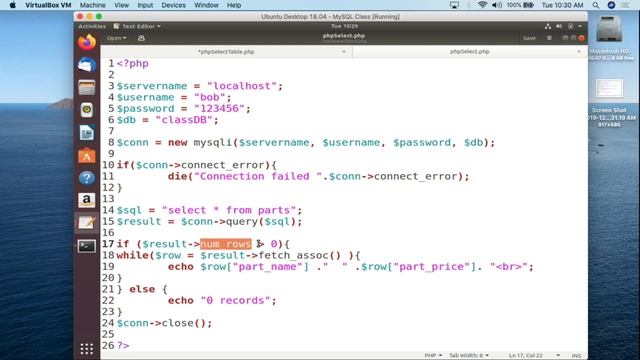Click "0 records" string on line 22

(236, 300)
